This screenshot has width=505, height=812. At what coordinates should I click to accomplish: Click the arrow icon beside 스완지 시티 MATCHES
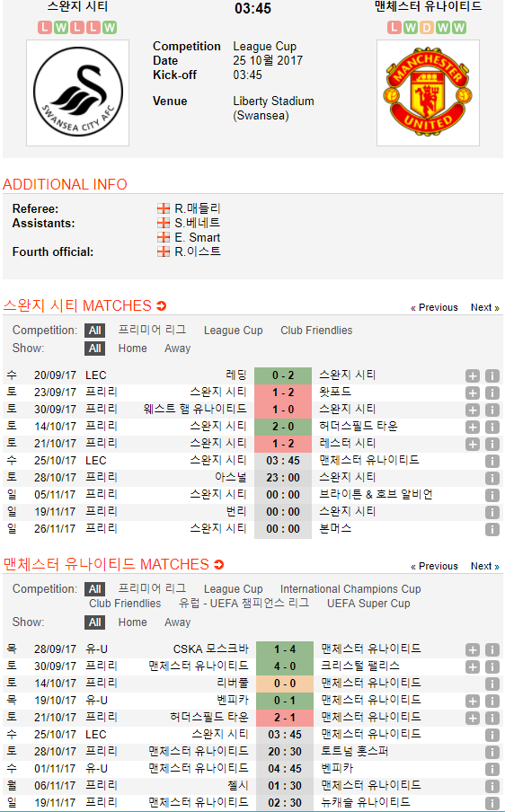click(x=162, y=306)
